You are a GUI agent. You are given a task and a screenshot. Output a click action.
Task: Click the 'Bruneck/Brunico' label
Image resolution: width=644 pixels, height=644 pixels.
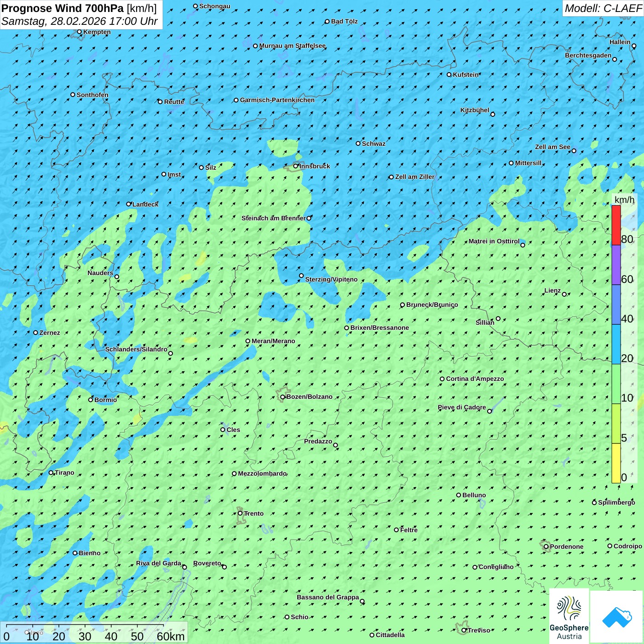432,305
